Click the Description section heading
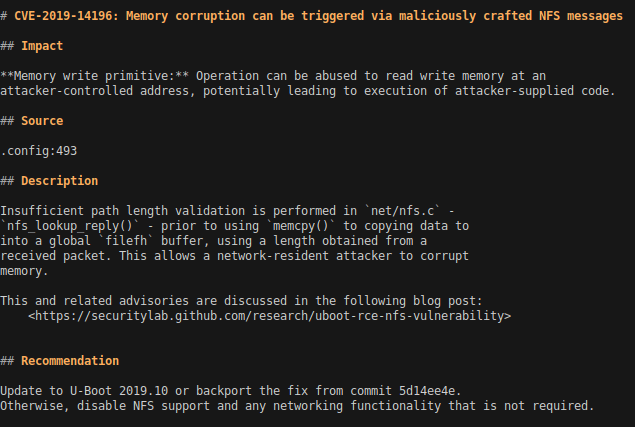This screenshot has width=635, height=427. click(x=59, y=181)
